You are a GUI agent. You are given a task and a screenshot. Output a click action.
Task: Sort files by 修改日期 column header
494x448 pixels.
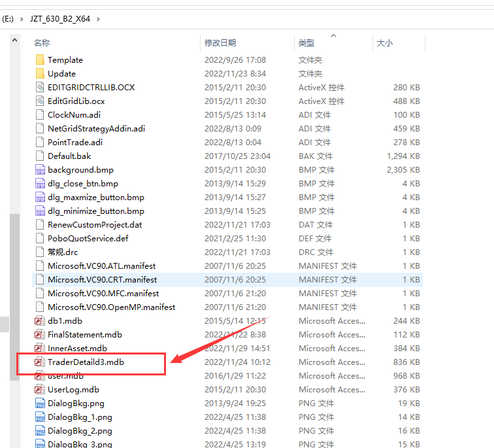[220, 43]
